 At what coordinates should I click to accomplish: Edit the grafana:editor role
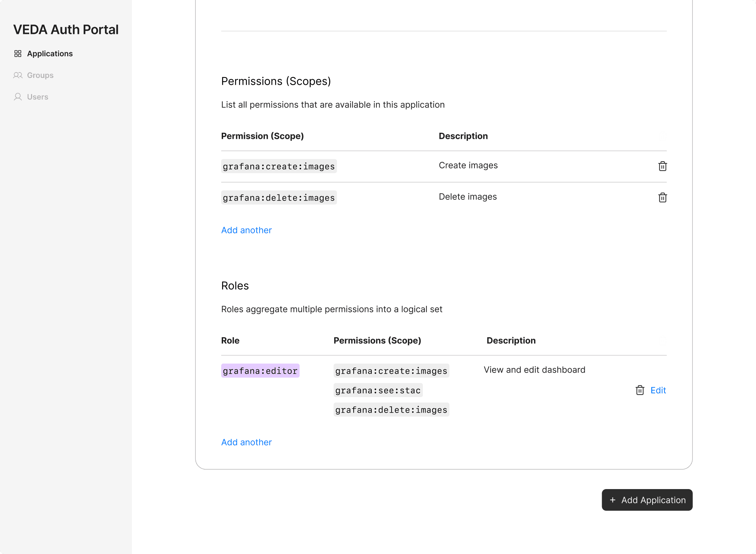(x=658, y=390)
